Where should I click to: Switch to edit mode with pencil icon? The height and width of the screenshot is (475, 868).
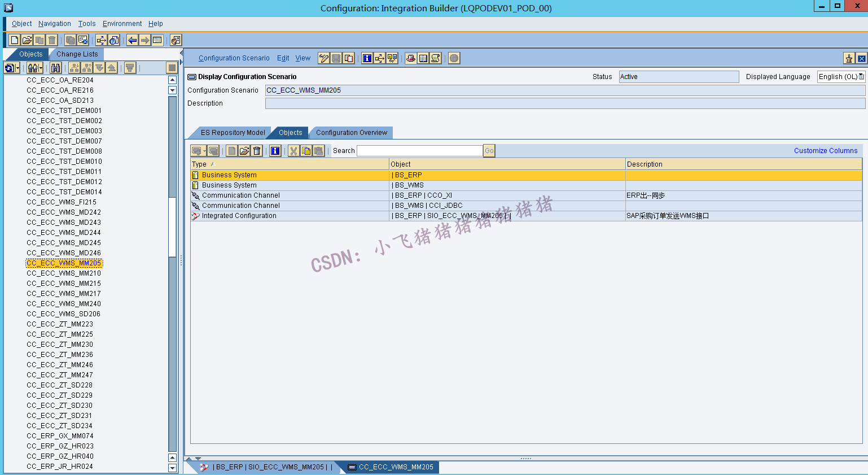click(324, 58)
